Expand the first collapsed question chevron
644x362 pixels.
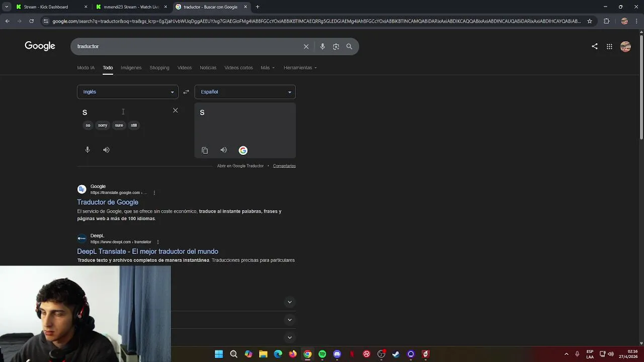(289, 302)
